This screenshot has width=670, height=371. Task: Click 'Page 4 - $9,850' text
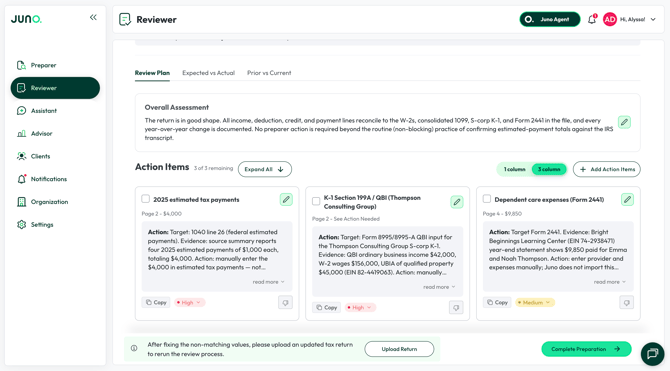[502, 214]
